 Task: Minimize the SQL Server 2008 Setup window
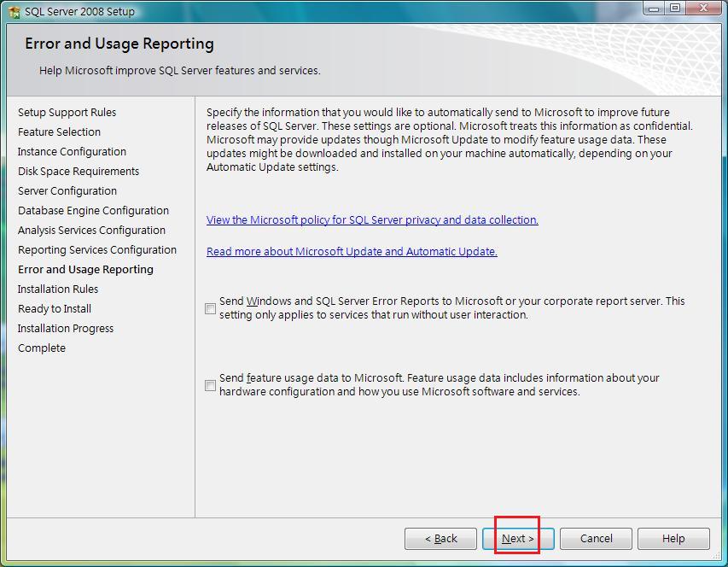(654, 9)
